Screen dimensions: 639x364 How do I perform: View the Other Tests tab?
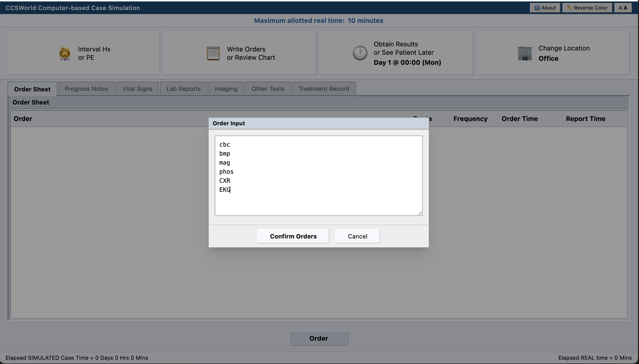point(268,89)
